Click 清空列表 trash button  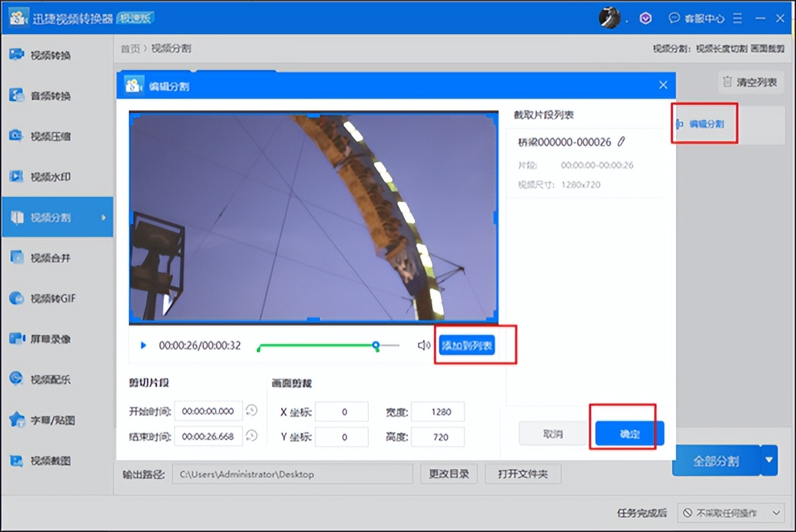[x=751, y=82]
